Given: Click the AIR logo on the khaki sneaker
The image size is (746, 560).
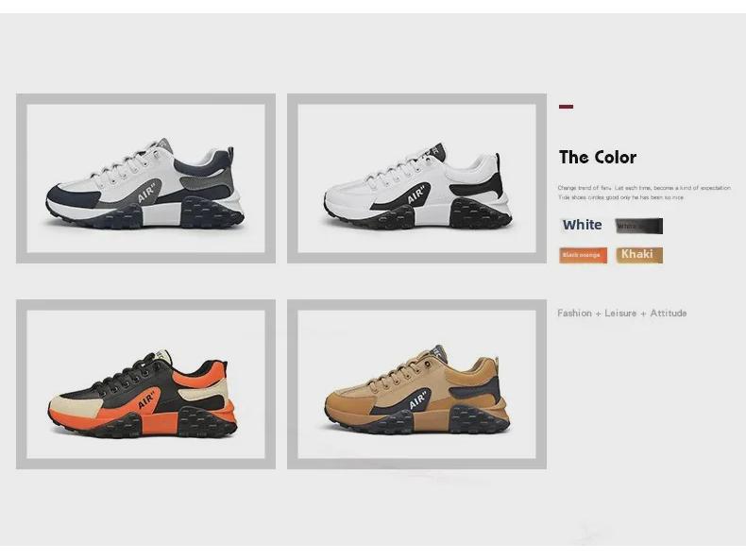Looking at the screenshot, I should point(417,400).
